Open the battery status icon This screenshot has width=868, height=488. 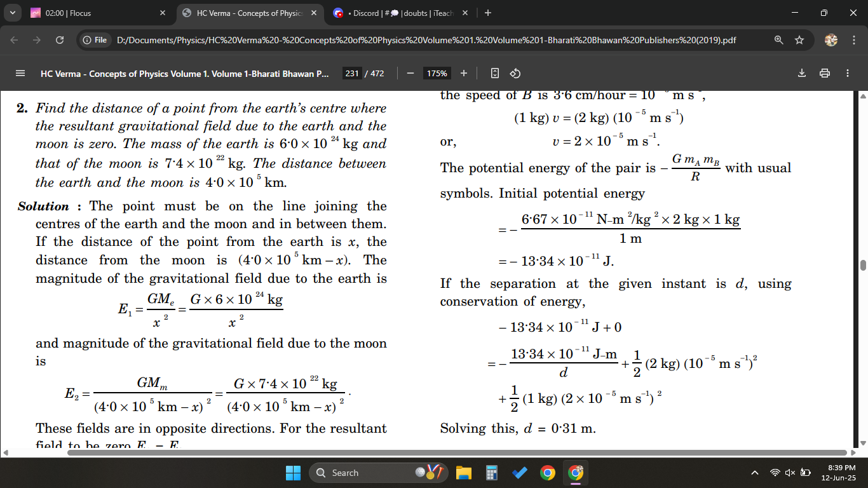point(806,473)
